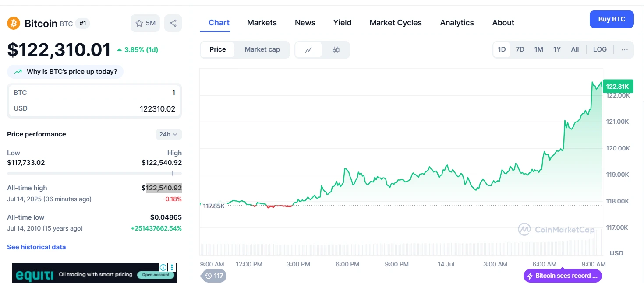Viewport: 644px width, 283px height.
Task: Click the 117.85K opening price label
Action: (214, 206)
